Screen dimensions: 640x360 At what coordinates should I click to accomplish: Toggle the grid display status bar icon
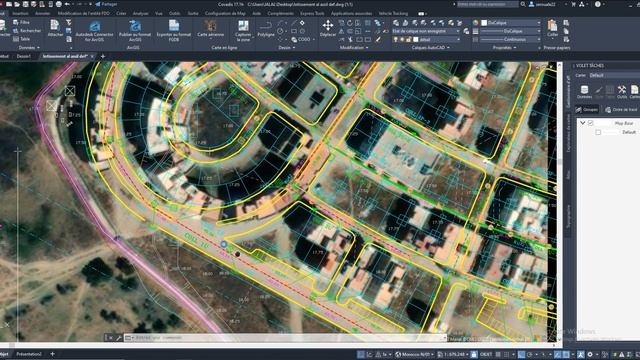(498, 354)
